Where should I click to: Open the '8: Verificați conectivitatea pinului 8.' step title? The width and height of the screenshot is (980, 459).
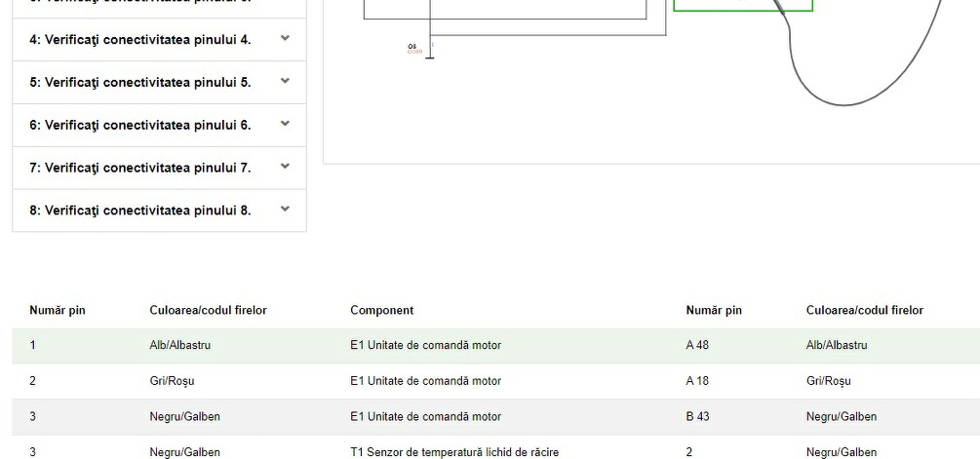pyautogui.click(x=139, y=210)
